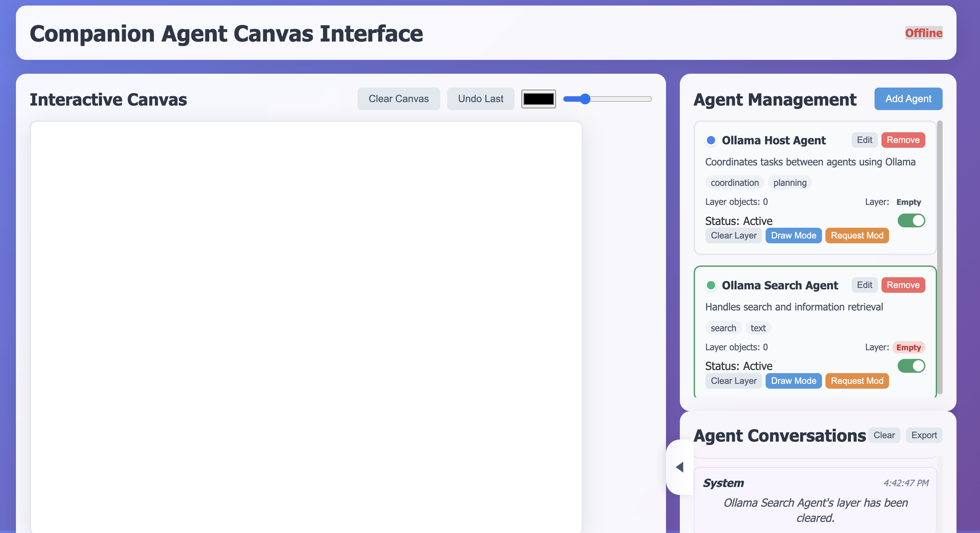Enable Draw Mode for Host Agent
Image resolution: width=980 pixels, height=533 pixels.
(793, 235)
